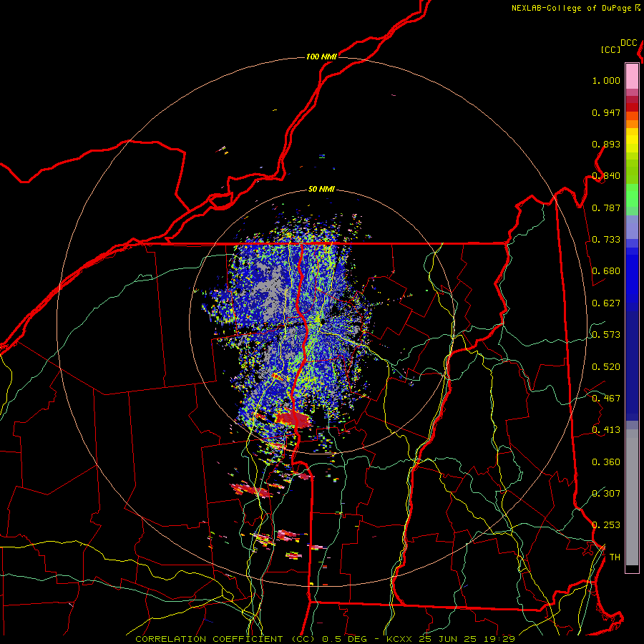This screenshot has height=644, width=644.
Task: Select the 0.360 scale value
Action: [x=606, y=462]
